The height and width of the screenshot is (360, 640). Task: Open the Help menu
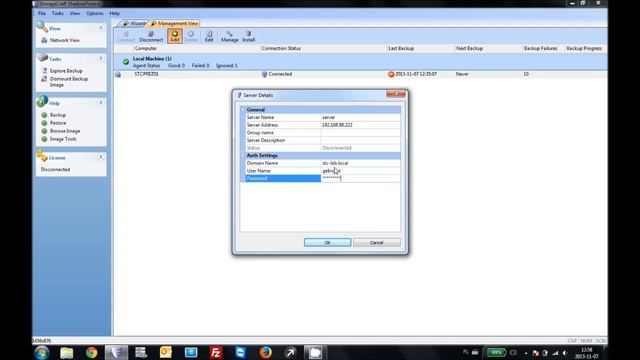pos(114,13)
